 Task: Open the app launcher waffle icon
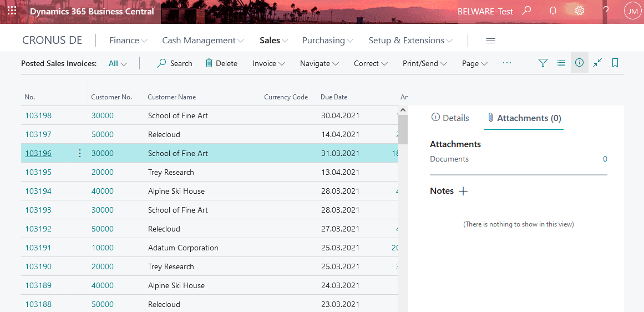point(12,11)
